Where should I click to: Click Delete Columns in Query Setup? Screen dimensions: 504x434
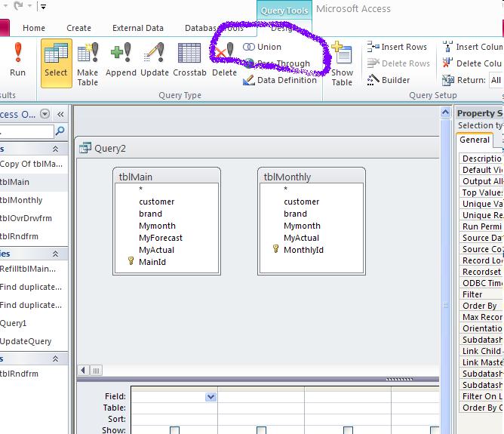472,63
